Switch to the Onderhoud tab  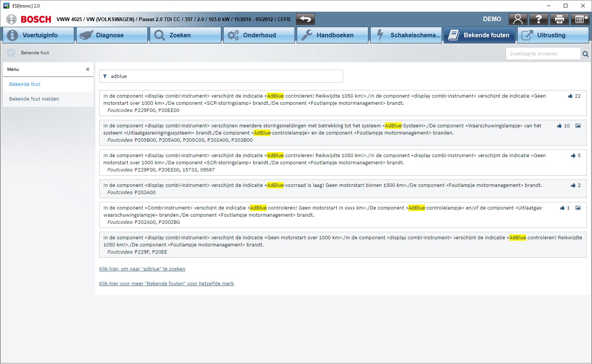click(259, 35)
